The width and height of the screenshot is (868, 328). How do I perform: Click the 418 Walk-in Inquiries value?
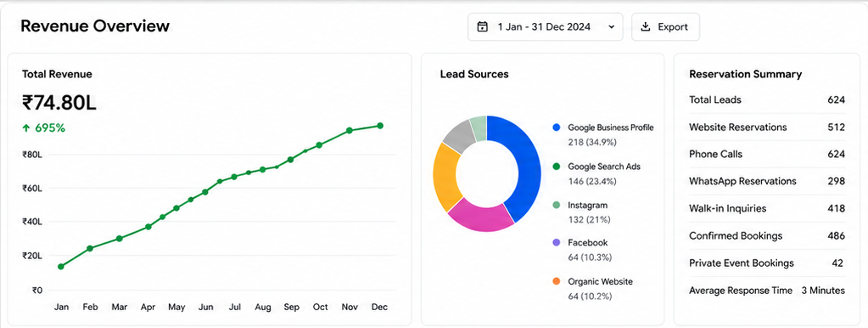click(837, 208)
